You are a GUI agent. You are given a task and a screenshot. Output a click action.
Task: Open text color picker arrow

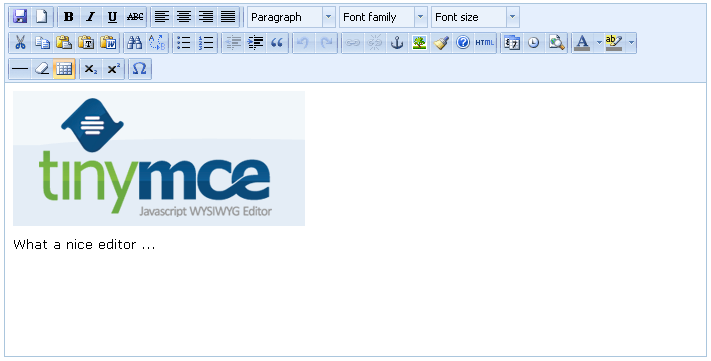599,43
